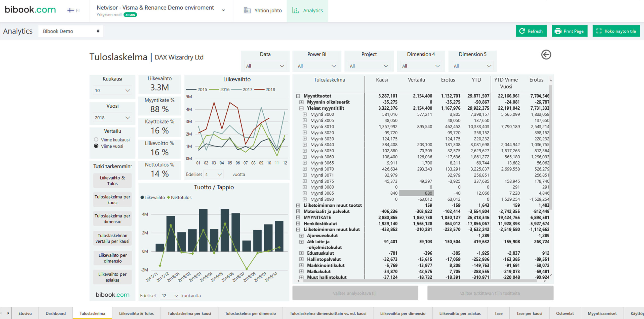Screen dimensions: 644x319
Task: Click the Analytics bar chart icon
Action: pyautogui.click(x=296, y=11)
